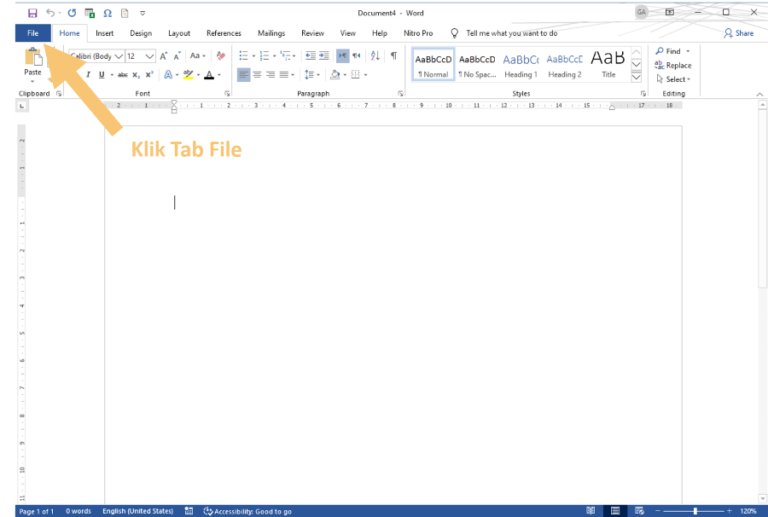The height and width of the screenshot is (517, 768).
Task: Undo the last action
Action: 50,13
